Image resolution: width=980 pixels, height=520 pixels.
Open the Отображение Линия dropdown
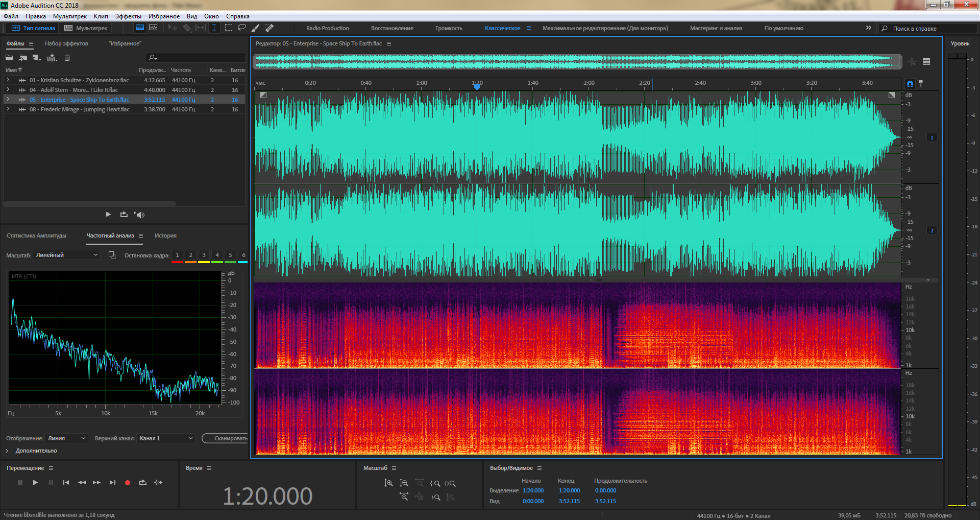[x=66, y=438]
